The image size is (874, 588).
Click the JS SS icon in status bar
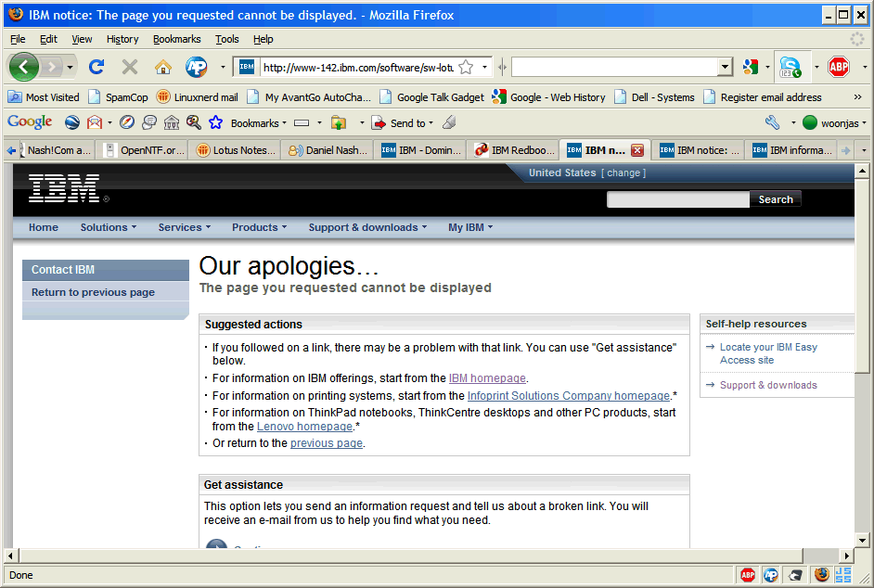(843, 575)
